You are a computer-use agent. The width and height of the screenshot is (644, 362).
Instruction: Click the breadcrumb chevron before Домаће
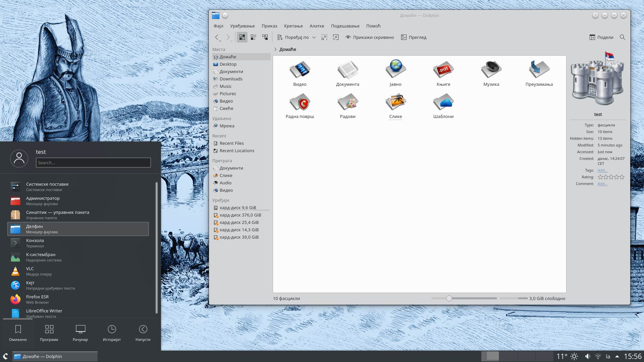point(275,49)
